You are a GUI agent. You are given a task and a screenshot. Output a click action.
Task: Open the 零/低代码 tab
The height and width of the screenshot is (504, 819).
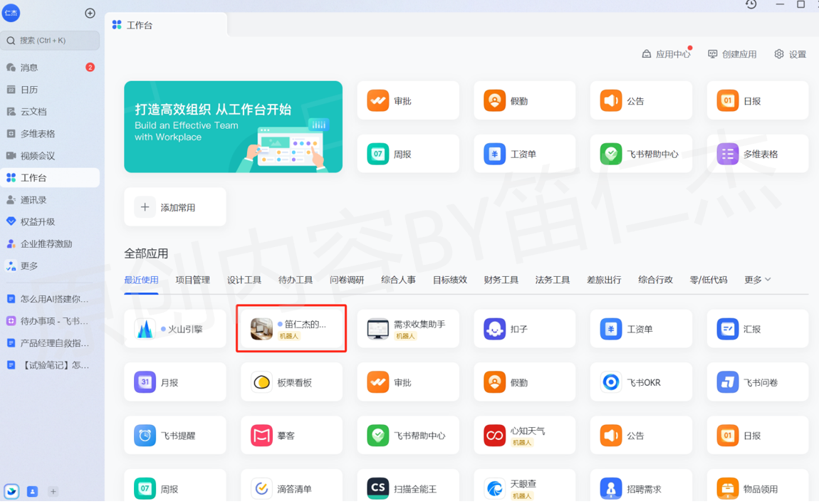click(x=709, y=280)
